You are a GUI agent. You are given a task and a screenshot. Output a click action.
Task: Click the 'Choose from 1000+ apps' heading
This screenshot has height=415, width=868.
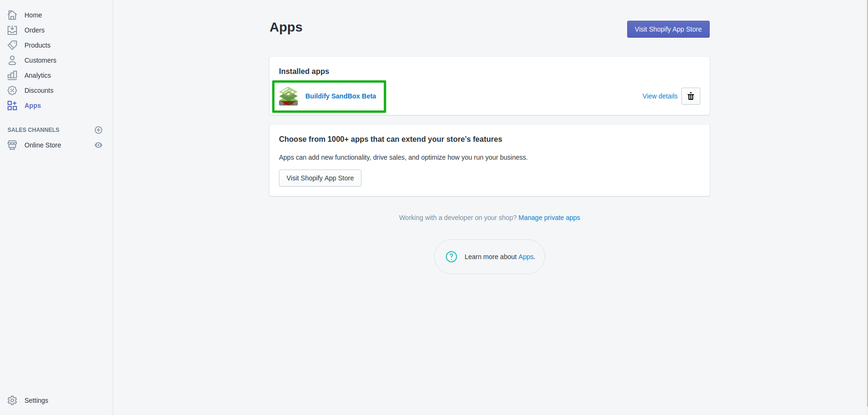coord(390,139)
